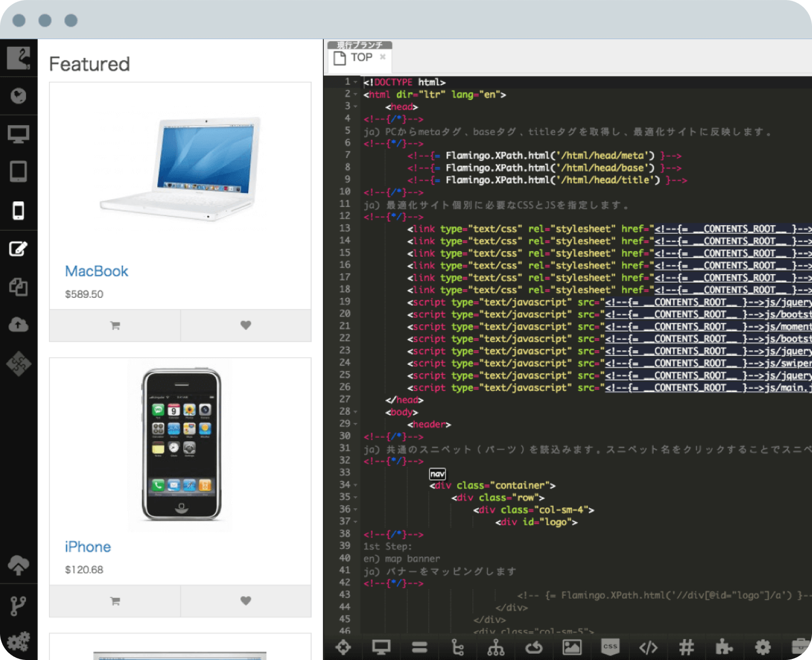Viewport: 812px width, 660px height.
Task: Click the monitor icon in bottom toolbar
Action: point(381,647)
